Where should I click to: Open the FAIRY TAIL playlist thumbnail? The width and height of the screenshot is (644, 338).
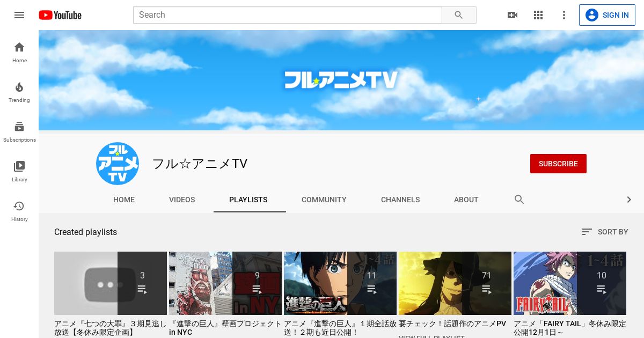570,283
